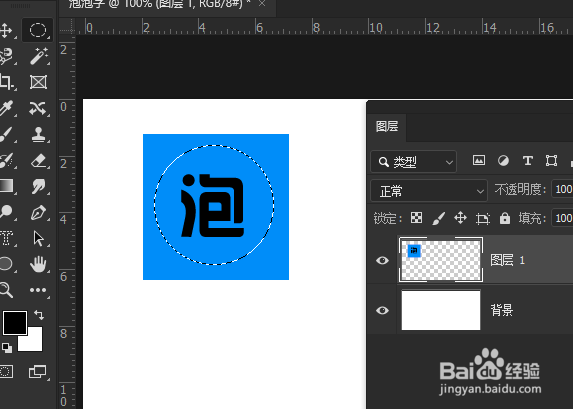Select the Brush tool
This screenshot has width=573, height=409.
6,135
